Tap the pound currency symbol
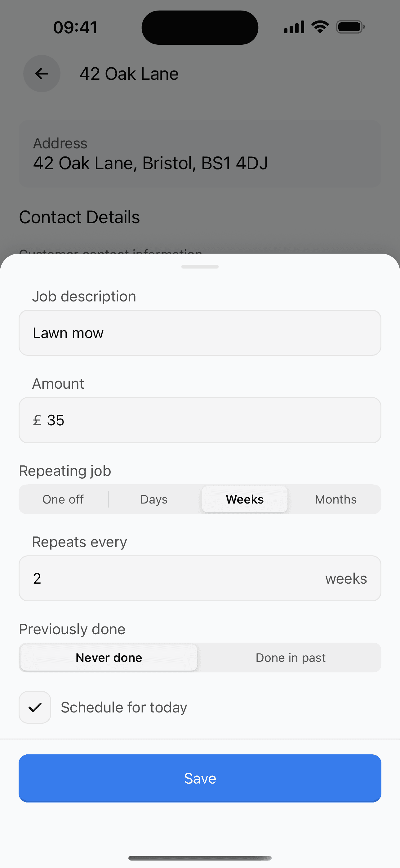400x868 pixels. click(37, 420)
